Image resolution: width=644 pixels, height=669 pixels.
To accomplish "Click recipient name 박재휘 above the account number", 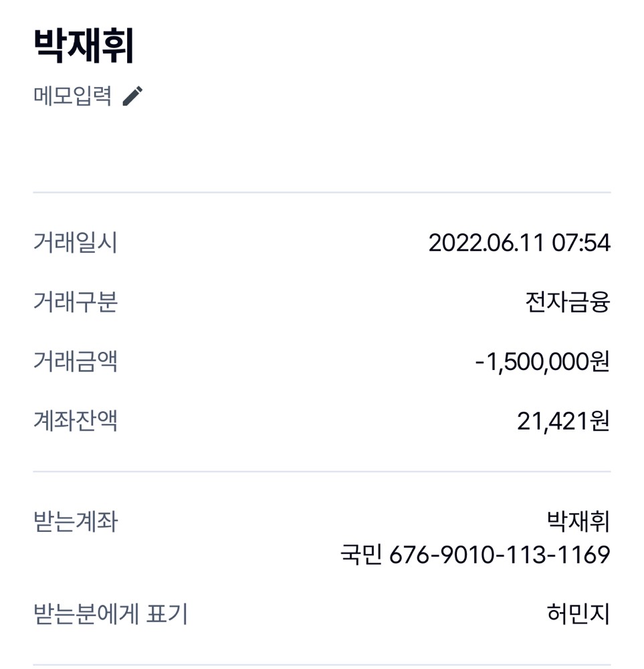I will click(578, 521).
